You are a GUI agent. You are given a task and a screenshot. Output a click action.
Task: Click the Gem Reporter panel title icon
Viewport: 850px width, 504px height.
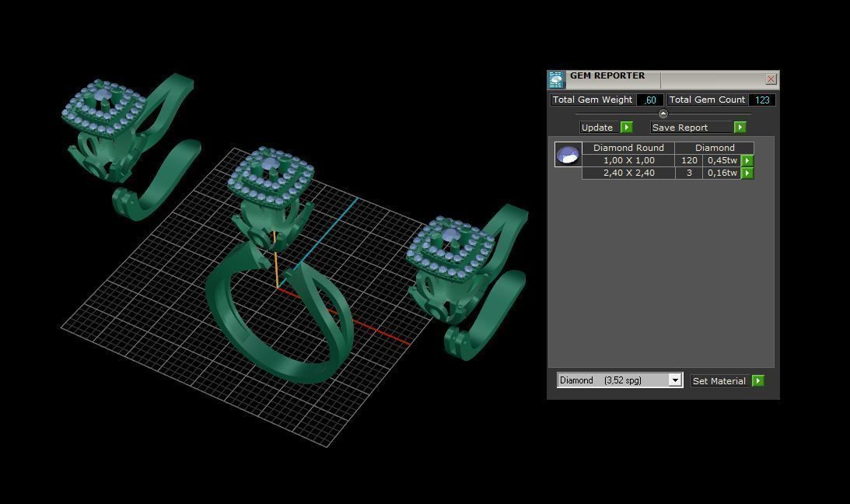point(556,79)
